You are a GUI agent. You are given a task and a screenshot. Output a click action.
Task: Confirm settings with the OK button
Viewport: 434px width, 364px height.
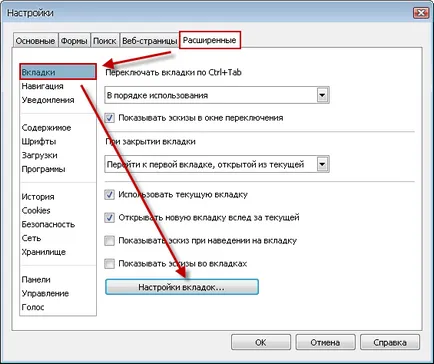pos(261,342)
